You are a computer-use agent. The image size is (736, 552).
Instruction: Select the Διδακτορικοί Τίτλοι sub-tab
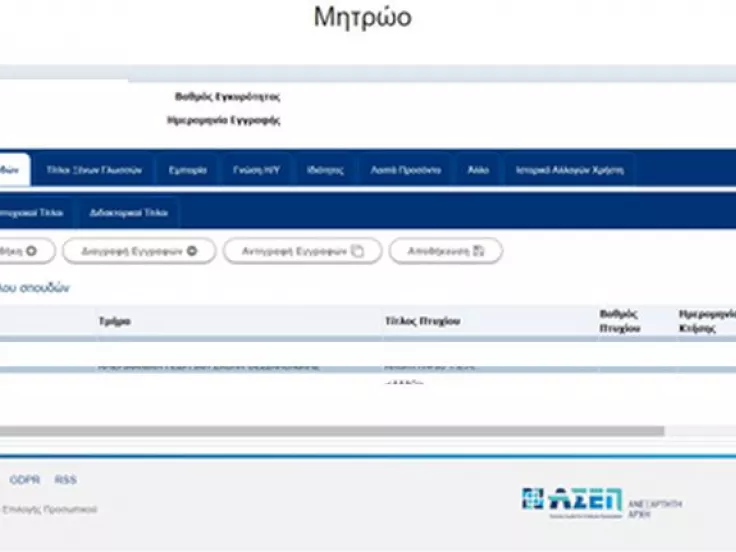click(128, 212)
